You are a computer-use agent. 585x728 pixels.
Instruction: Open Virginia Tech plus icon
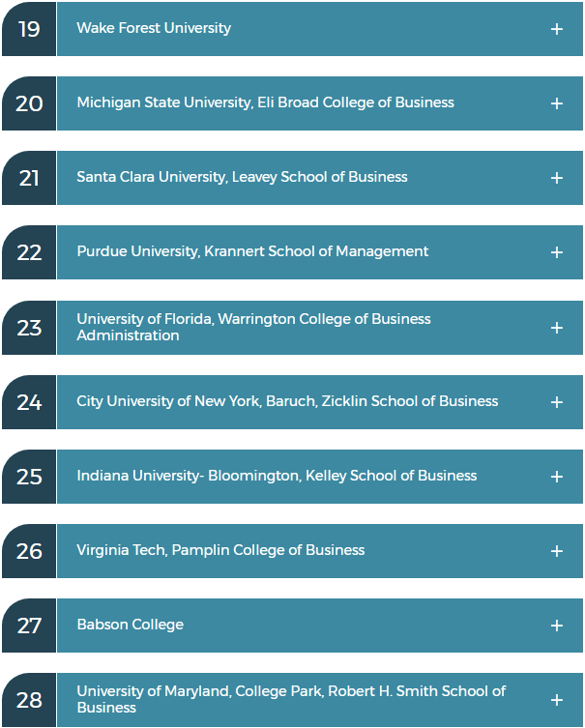(x=556, y=551)
